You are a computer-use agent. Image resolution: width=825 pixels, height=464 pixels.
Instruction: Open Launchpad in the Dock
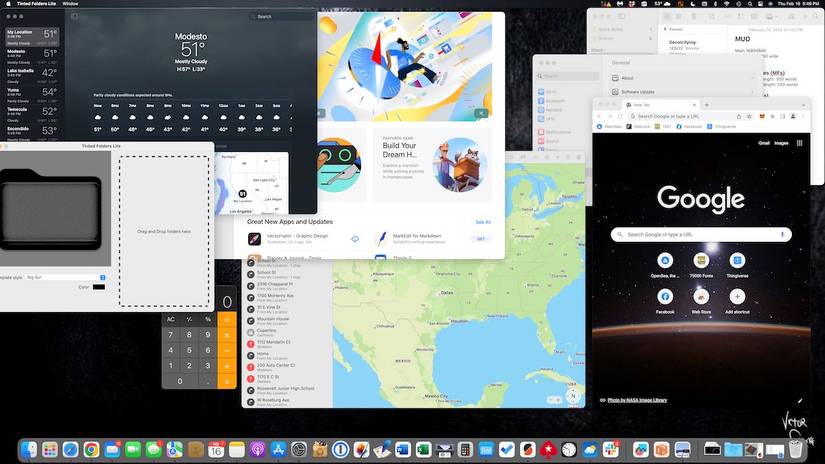[50, 450]
